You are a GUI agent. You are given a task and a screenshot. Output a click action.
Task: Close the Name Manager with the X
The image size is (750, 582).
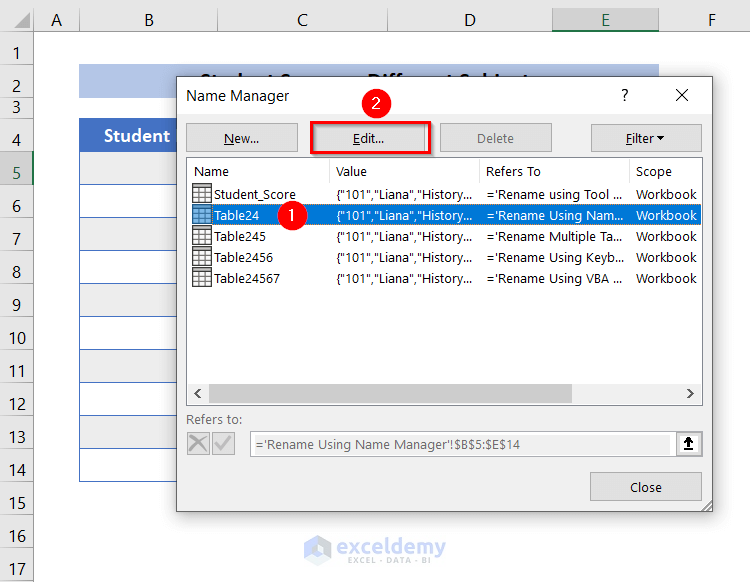click(x=682, y=95)
